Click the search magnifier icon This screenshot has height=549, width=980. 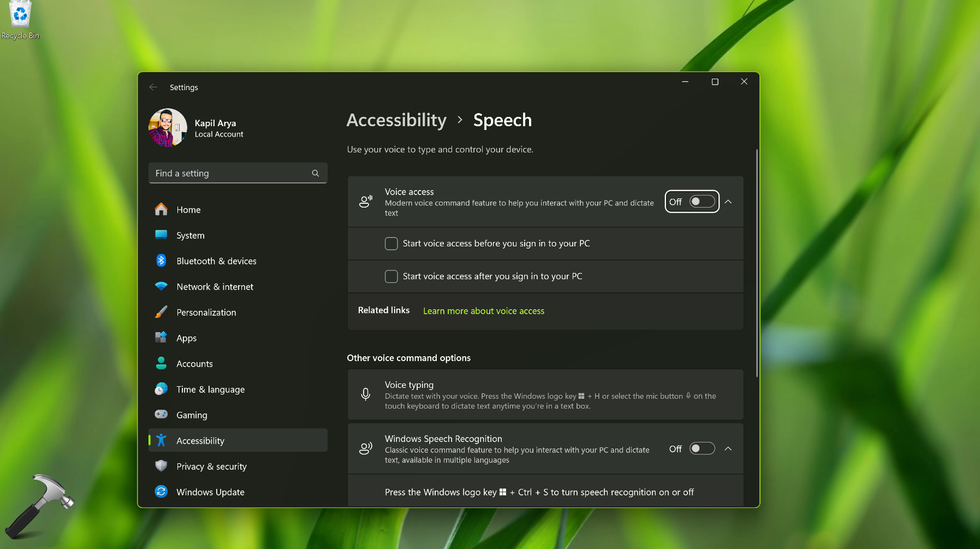click(316, 173)
